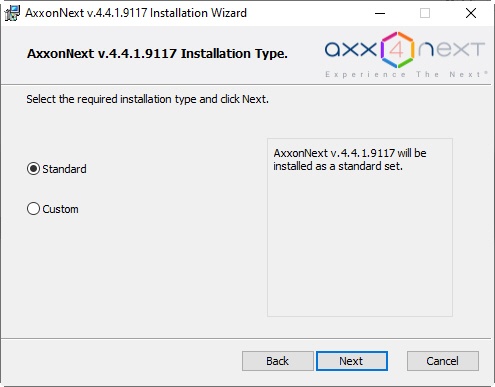Click the grayed-out maximize window button
This screenshot has height=387, width=495.
[x=425, y=13]
